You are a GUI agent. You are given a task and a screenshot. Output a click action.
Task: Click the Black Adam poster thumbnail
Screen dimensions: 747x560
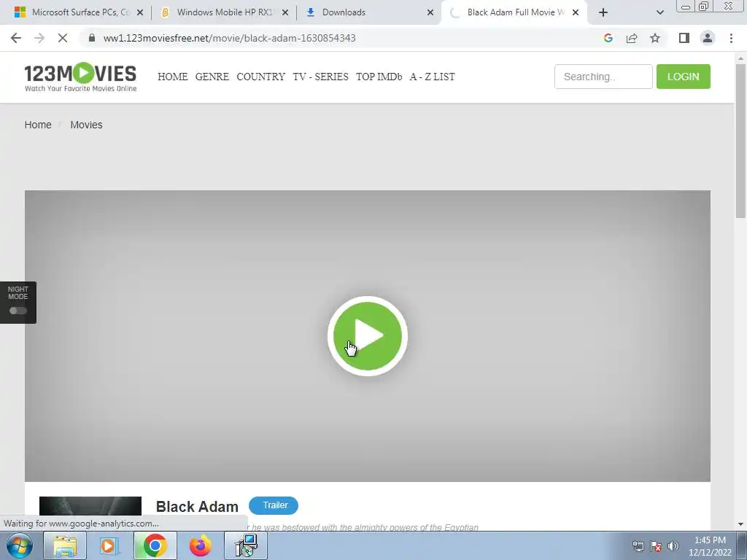90,506
